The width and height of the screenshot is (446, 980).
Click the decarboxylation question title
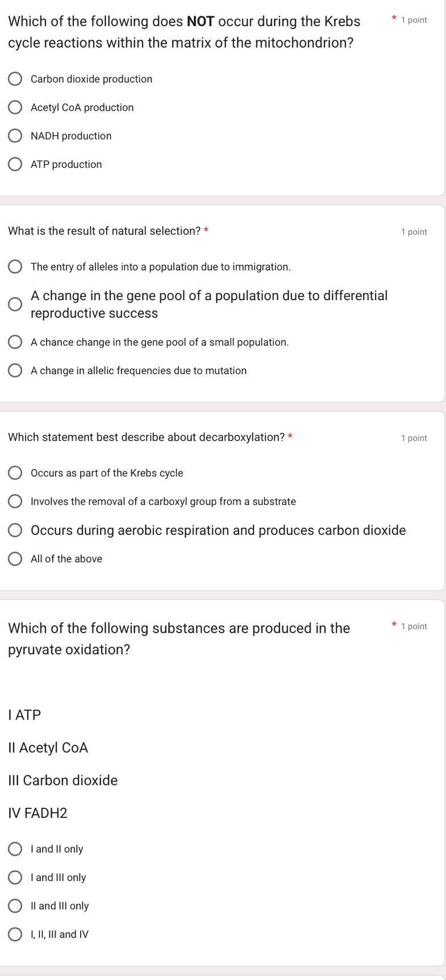pyautogui.click(x=147, y=437)
